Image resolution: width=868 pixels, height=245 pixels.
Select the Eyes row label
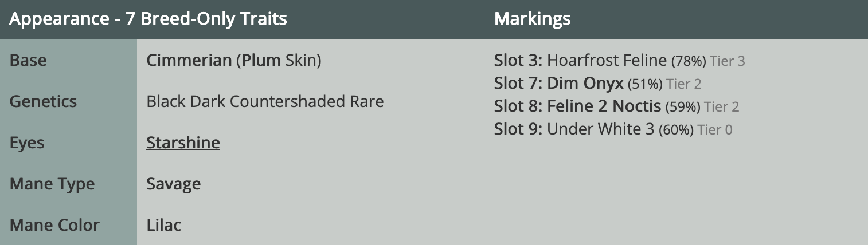point(27,143)
